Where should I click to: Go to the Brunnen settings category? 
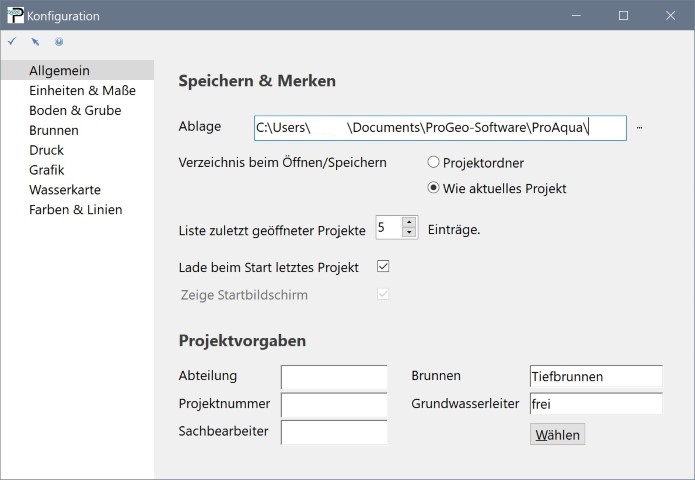click(54, 130)
